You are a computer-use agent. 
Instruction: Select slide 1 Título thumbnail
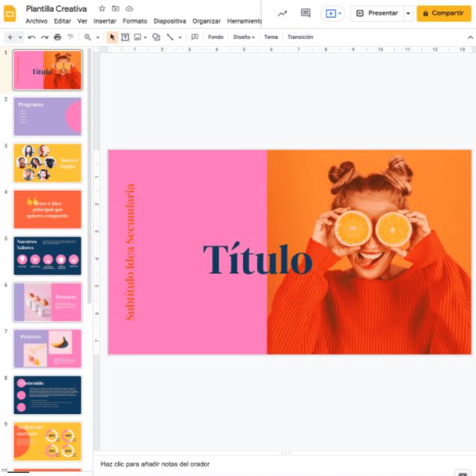48,70
